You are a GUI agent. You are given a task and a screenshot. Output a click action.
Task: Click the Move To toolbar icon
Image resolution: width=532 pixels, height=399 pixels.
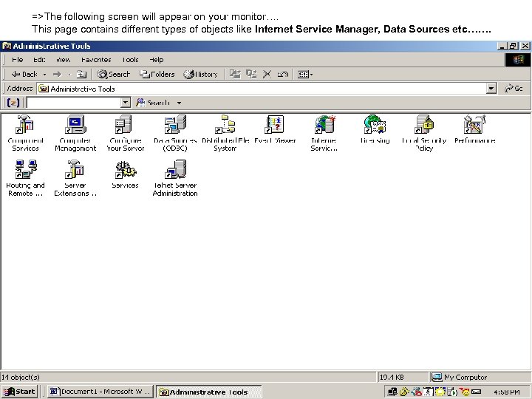[235, 74]
